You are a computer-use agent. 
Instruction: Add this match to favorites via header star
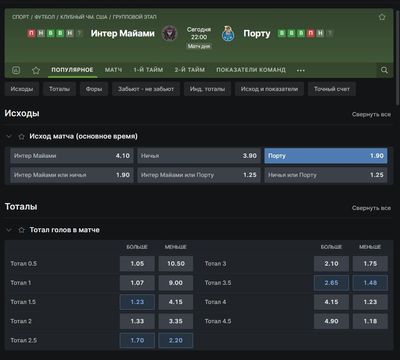tap(382, 17)
